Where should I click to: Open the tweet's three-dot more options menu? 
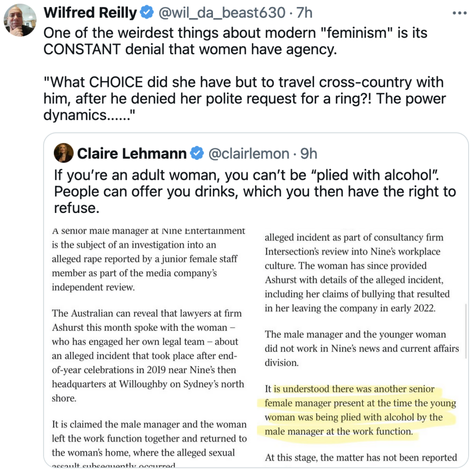pos(459,13)
